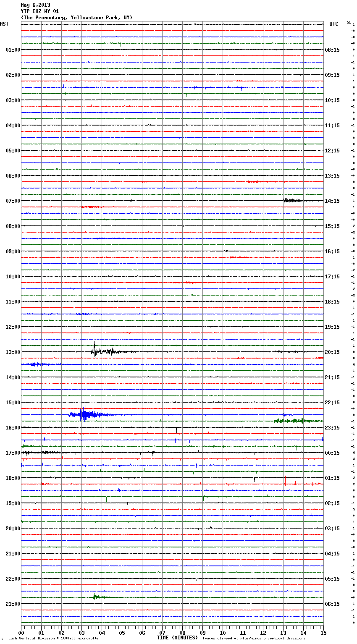Image resolution: width=357 pixels, height=644 pixels.
Task: Click the "MST" axis header
Action: (x=4, y=24)
